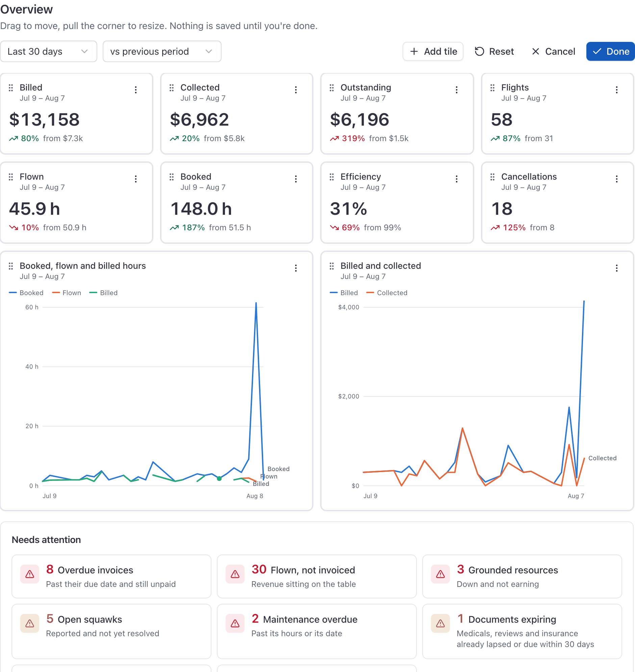Toggle the Flown series in the legend
The height and width of the screenshot is (672, 635).
(67, 293)
